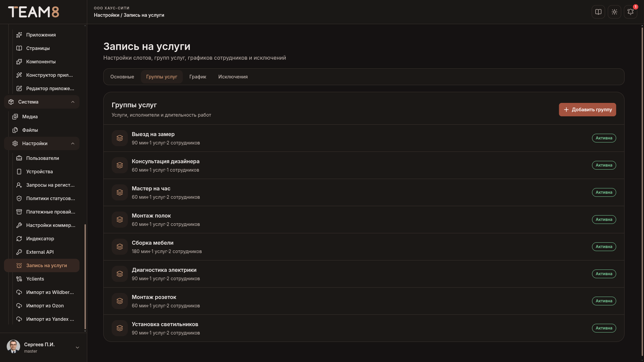Screen dimensions: 644x362
Task: Click the Установка светильников group title
Action: (x=165, y=324)
